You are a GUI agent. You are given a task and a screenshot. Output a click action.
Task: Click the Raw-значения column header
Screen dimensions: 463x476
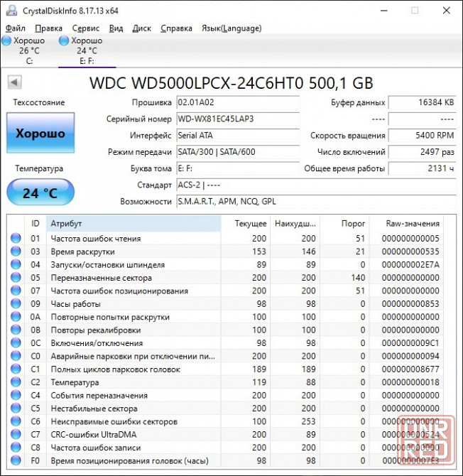(x=406, y=224)
